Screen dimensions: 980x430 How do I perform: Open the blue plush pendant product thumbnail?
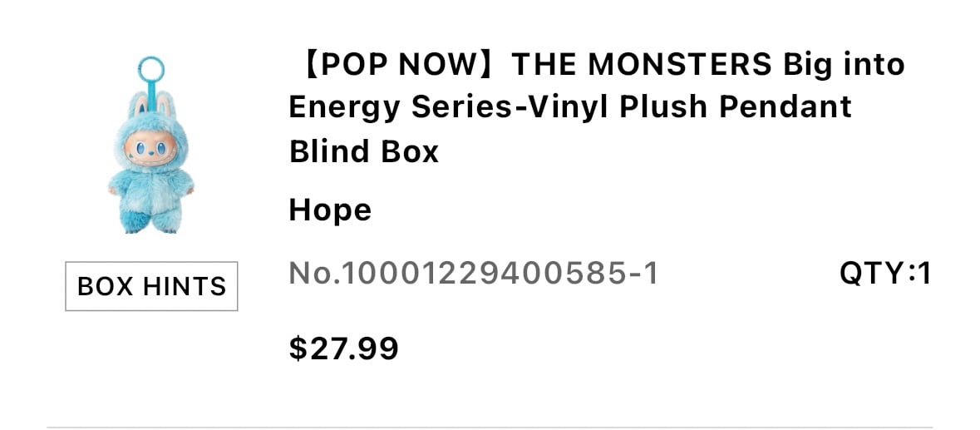pos(151,145)
